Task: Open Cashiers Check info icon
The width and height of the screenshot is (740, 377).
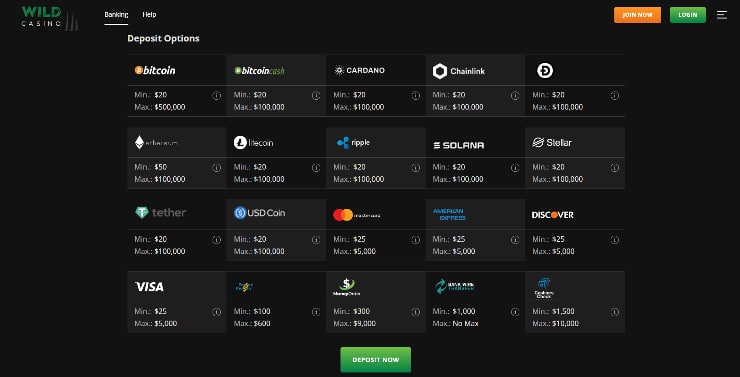Action: coord(614,312)
